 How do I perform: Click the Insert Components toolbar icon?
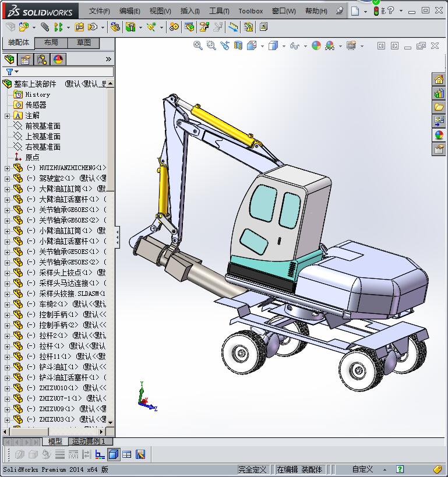24,27
